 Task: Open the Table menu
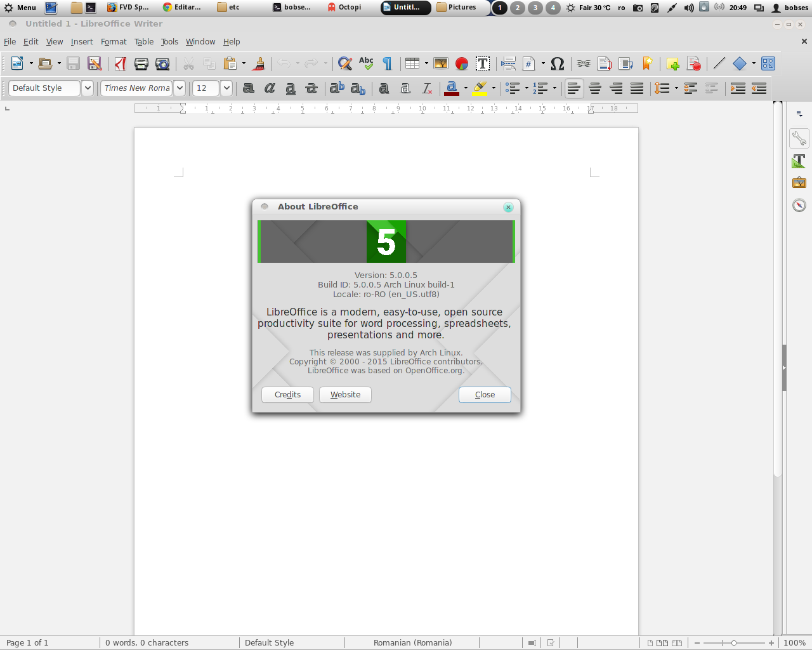144,41
